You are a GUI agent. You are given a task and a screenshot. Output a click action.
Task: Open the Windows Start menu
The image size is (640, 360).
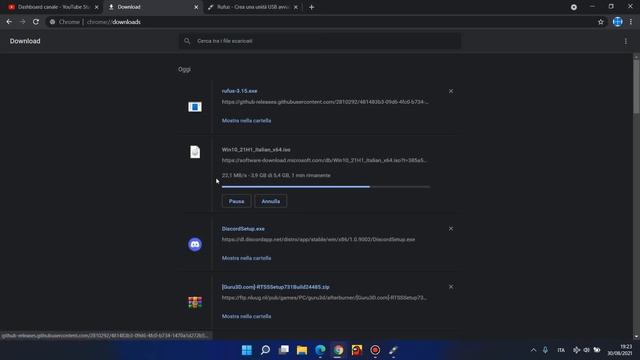coord(247,350)
